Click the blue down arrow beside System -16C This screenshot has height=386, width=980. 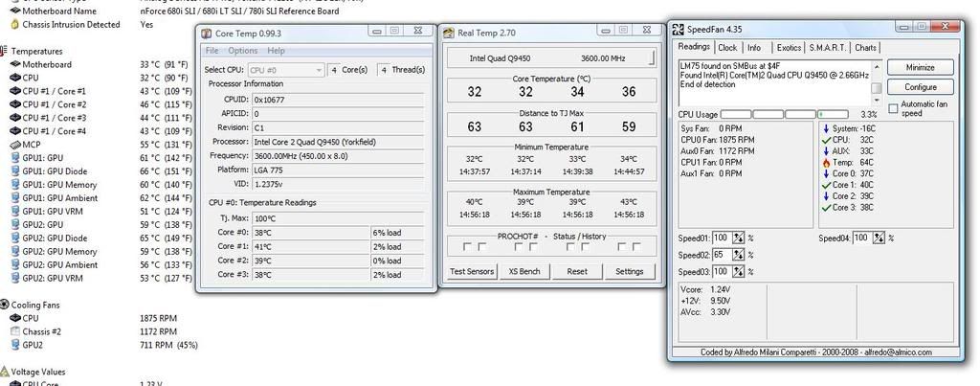coord(827,129)
